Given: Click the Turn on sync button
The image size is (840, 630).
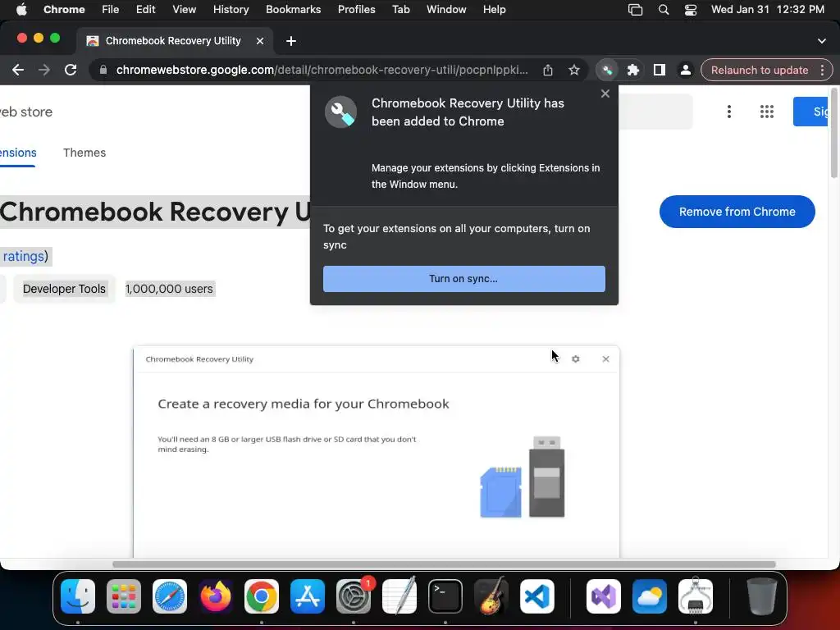Looking at the screenshot, I should point(464,279).
